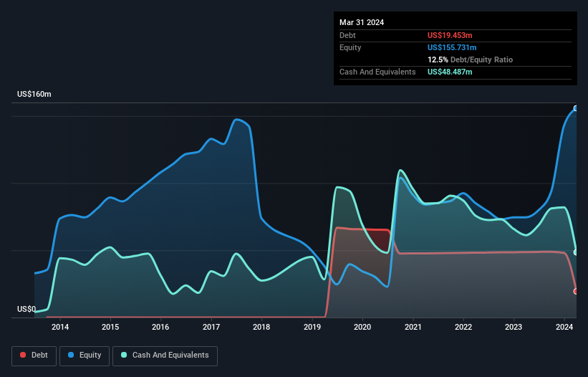This screenshot has width=588, height=377.
Task: Click the 2024 x-axis label
Action: pyautogui.click(x=564, y=327)
